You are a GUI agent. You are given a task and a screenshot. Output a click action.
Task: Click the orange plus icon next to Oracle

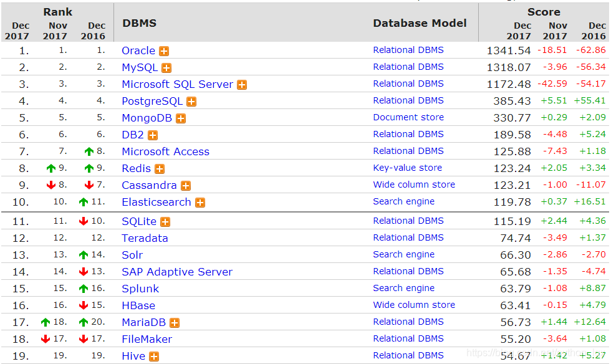tap(164, 51)
